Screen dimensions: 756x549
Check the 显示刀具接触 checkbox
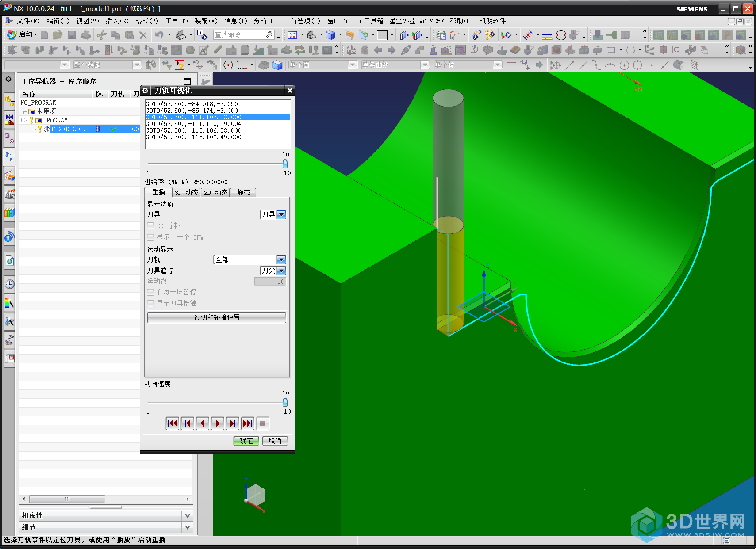pos(150,304)
